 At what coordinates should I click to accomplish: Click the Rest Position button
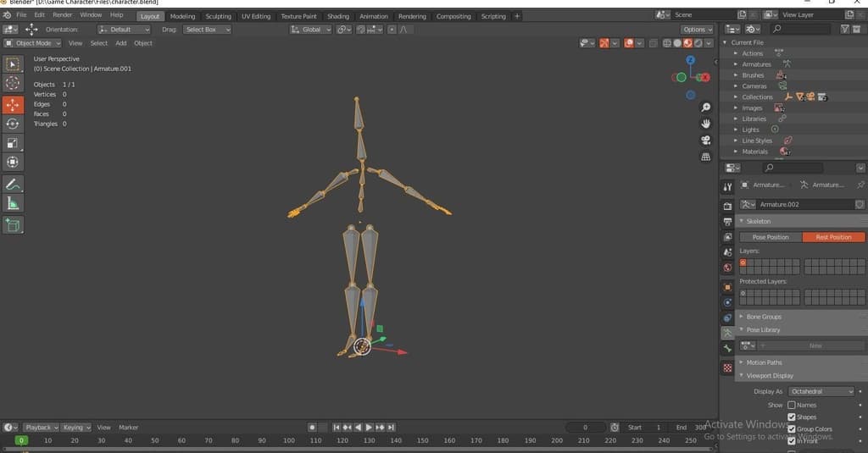click(x=833, y=237)
